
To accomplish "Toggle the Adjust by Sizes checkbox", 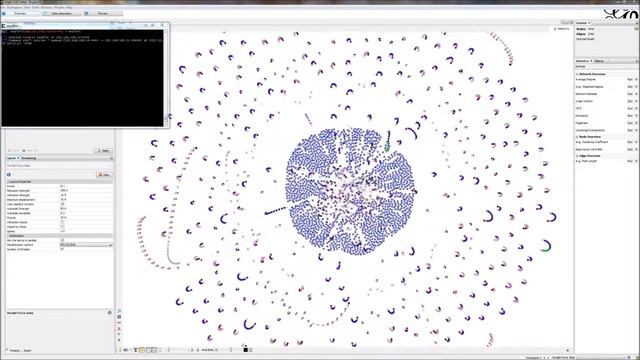I will pyautogui.click(x=62, y=227).
